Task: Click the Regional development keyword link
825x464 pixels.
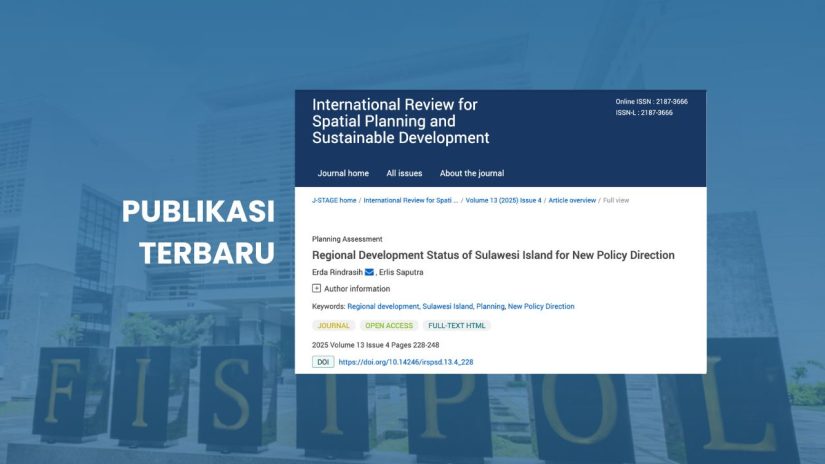Action: pos(383,306)
